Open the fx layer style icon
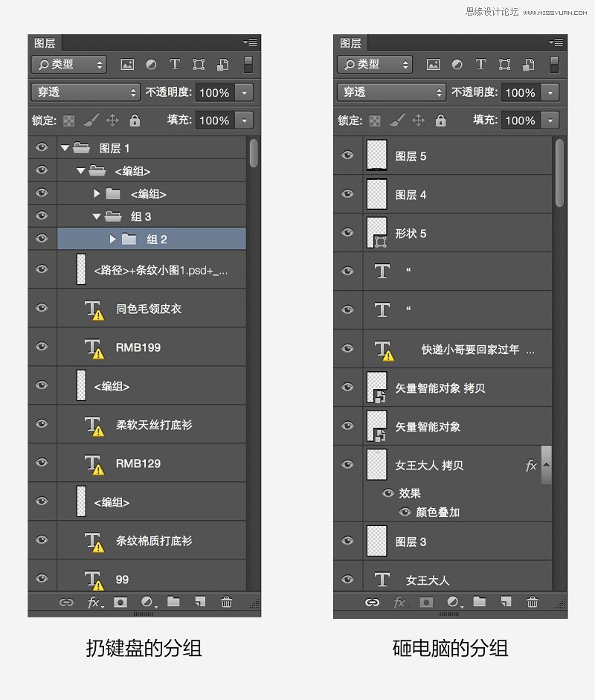The image size is (595, 700). 92,603
